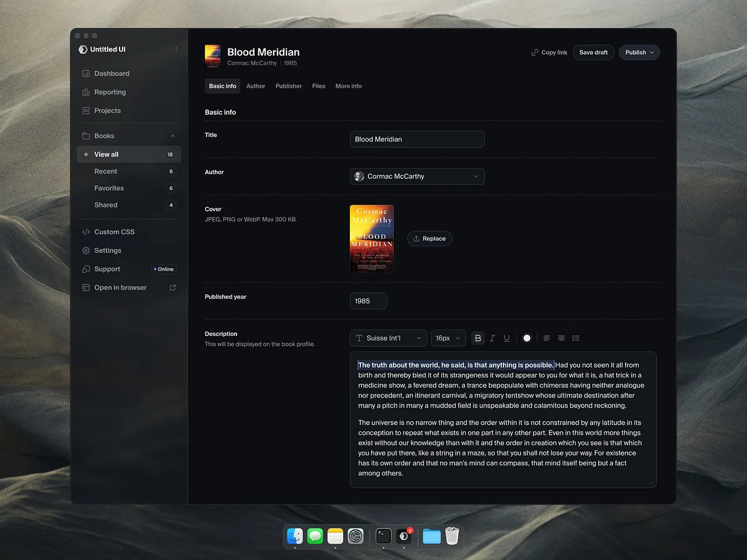747x560 pixels.
Task: Open the Author dropdown showing Cormac McCarthy
Action: click(417, 177)
